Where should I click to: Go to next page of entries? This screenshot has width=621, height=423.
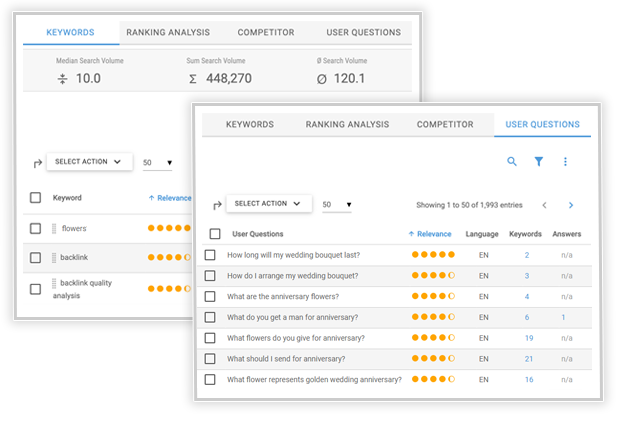click(x=571, y=205)
